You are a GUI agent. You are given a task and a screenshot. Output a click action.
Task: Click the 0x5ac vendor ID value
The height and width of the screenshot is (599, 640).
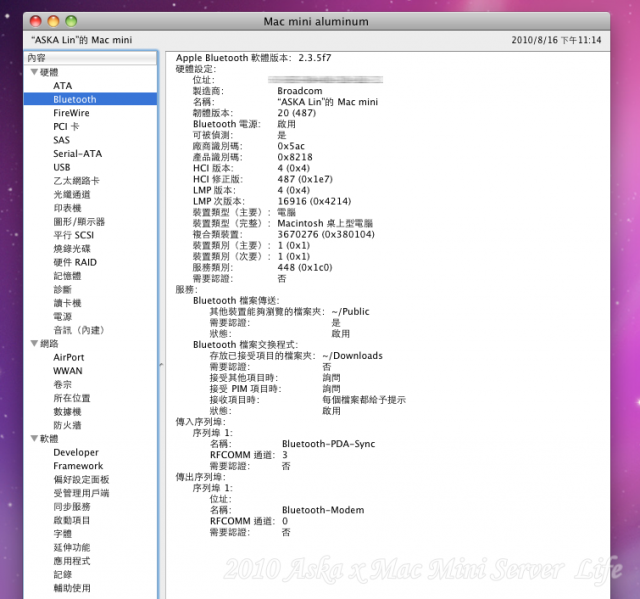point(291,146)
